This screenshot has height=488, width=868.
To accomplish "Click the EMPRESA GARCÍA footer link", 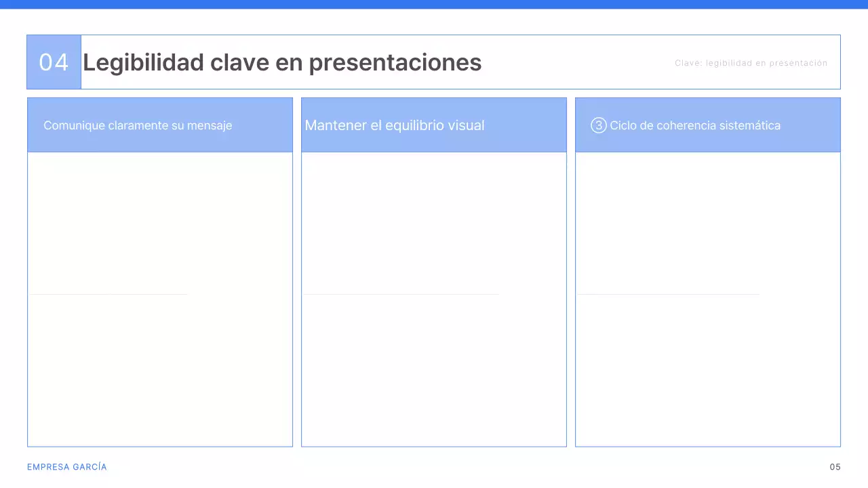I will (x=66, y=467).
